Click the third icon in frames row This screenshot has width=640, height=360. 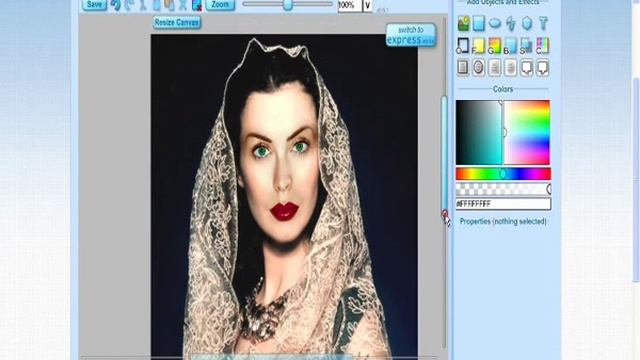(x=494, y=68)
